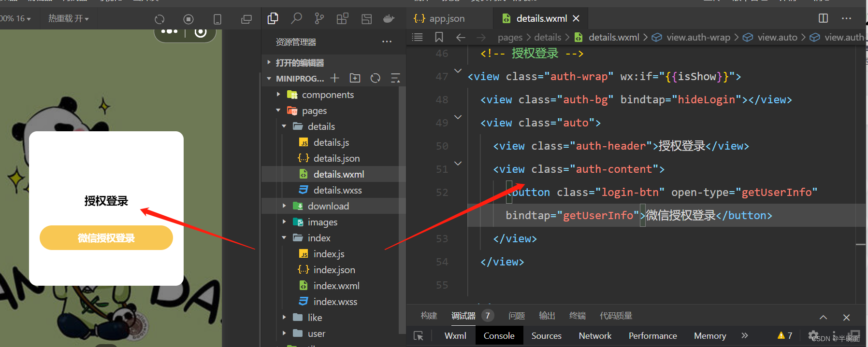The width and height of the screenshot is (868, 347).
Task: Click the detach window icon in simulator toolbar
Action: tap(246, 19)
